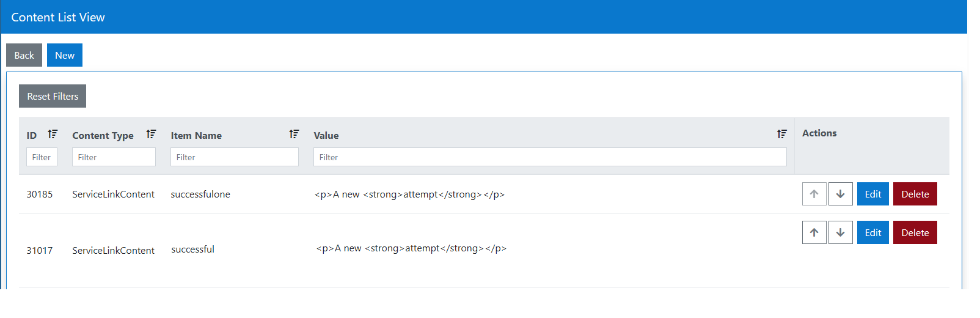
Task: Move row 31017 down with arrow button
Action: coord(841,232)
